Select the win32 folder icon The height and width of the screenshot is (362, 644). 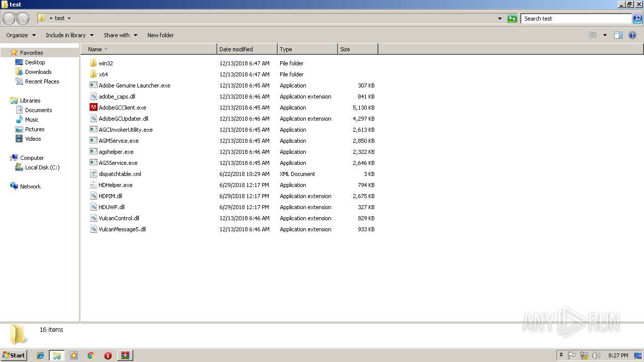click(x=93, y=63)
